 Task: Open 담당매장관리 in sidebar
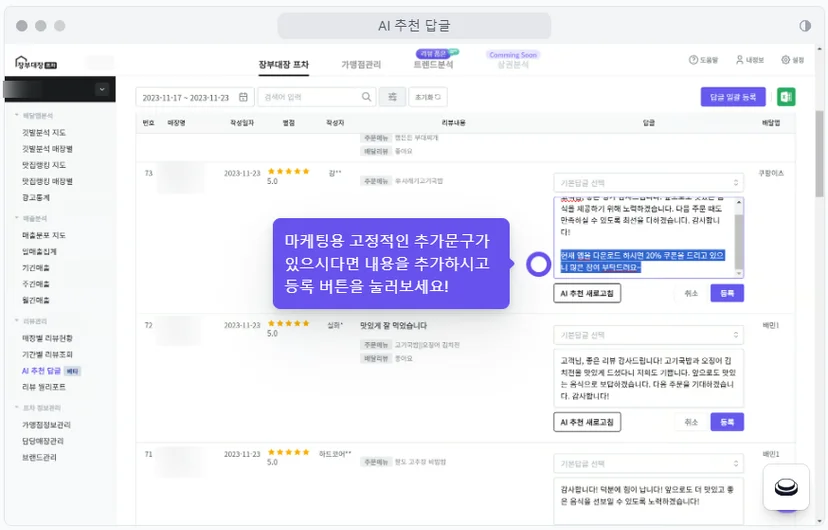[42, 441]
